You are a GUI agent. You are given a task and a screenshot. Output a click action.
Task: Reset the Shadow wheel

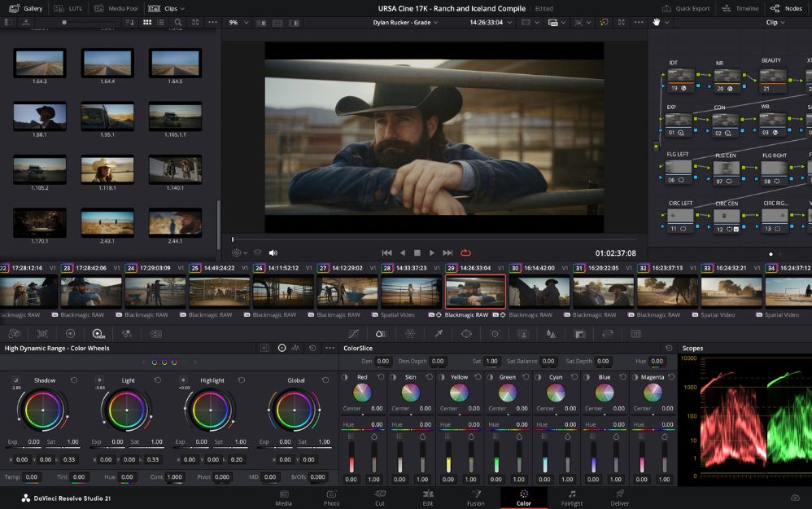74,380
